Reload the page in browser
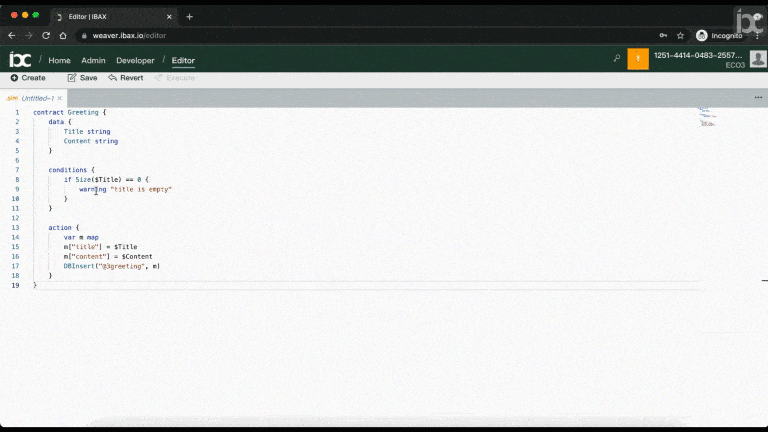Screen dimensions: 768x432 pos(45,35)
